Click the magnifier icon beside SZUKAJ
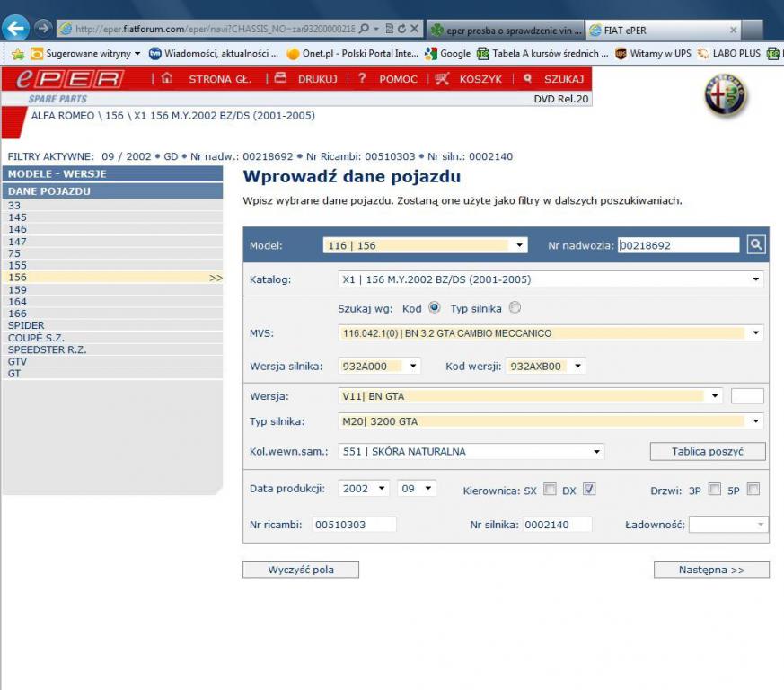This screenshot has height=690, width=784. [527, 78]
